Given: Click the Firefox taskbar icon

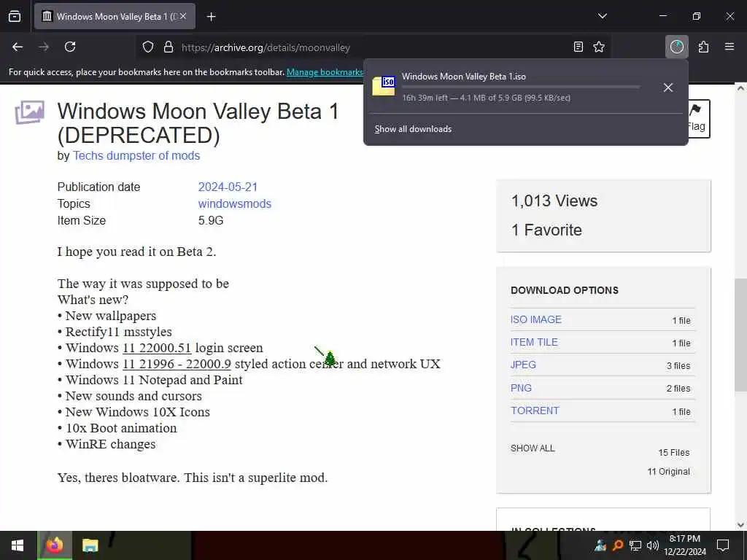Looking at the screenshot, I should (54, 545).
